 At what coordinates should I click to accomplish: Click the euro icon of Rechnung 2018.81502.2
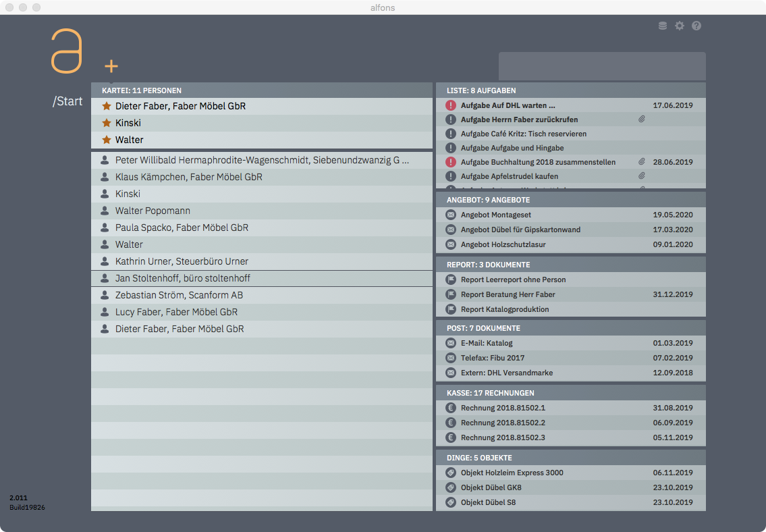coord(451,423)
